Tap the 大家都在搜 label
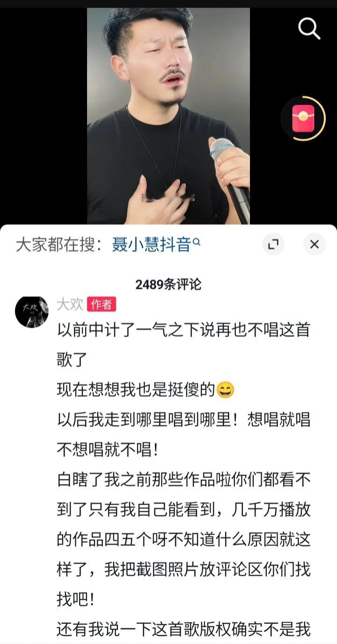The image size is (337, 644). tap(59, 244)
